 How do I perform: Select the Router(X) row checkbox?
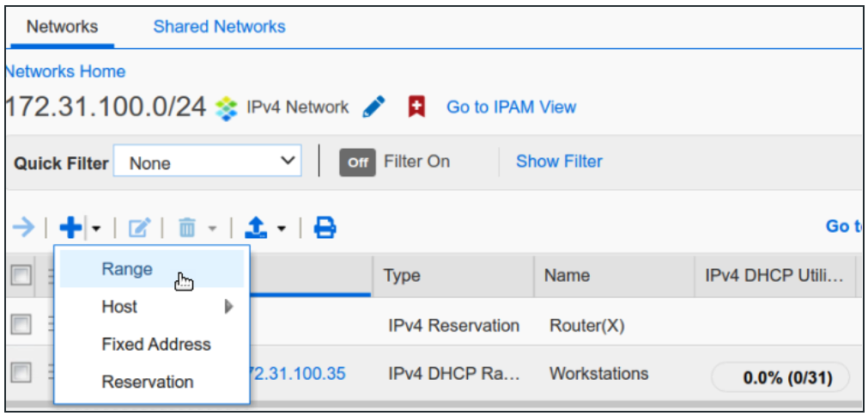(21, 324)
